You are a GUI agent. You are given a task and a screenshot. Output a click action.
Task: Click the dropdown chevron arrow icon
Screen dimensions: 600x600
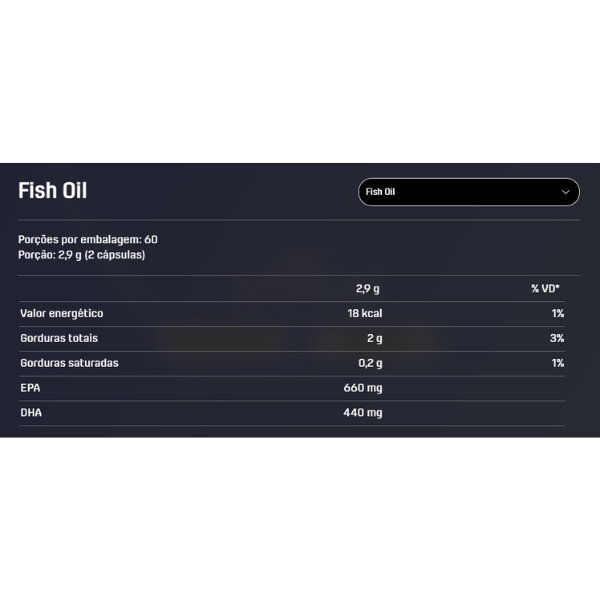565,192
